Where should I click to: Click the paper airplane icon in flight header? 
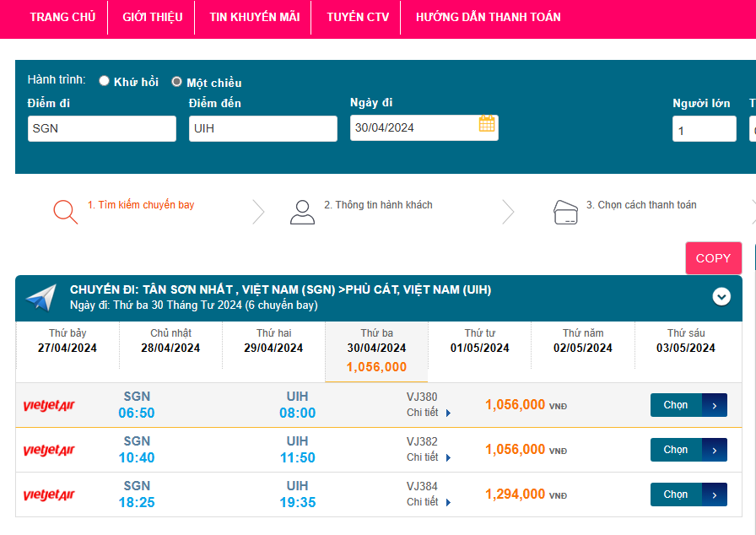(40, 297)
